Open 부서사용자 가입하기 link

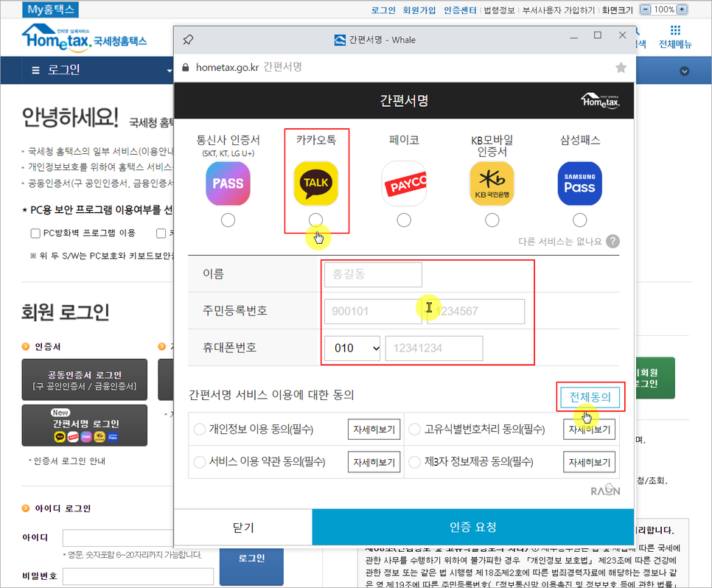point(559,10)
